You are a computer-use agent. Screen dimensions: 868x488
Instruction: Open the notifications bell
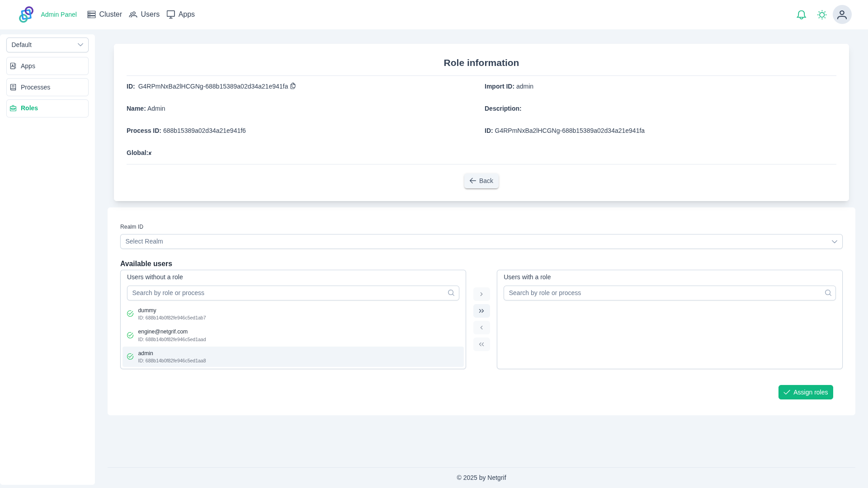(801, 15)
